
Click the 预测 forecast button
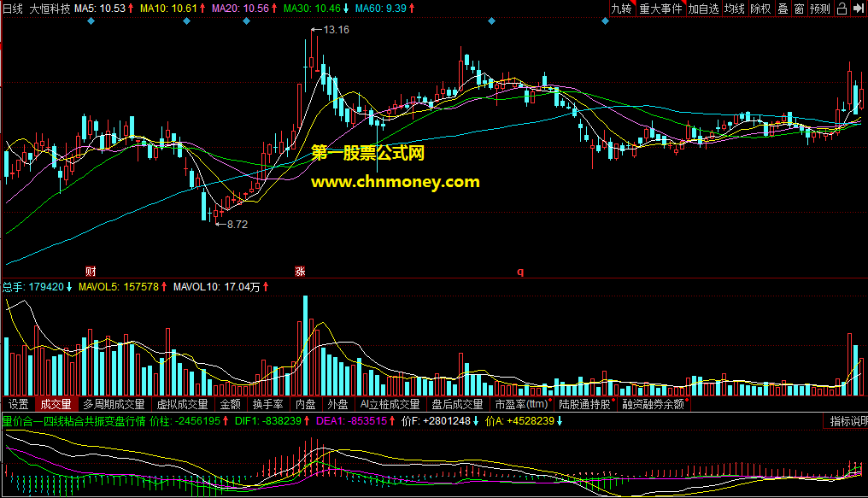[820, 9]
